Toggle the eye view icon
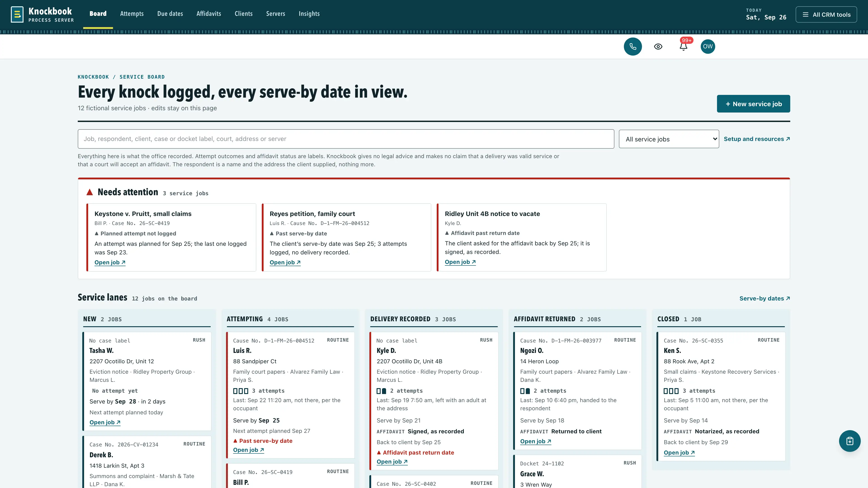 pyautogui.click(x=658, y=47)
